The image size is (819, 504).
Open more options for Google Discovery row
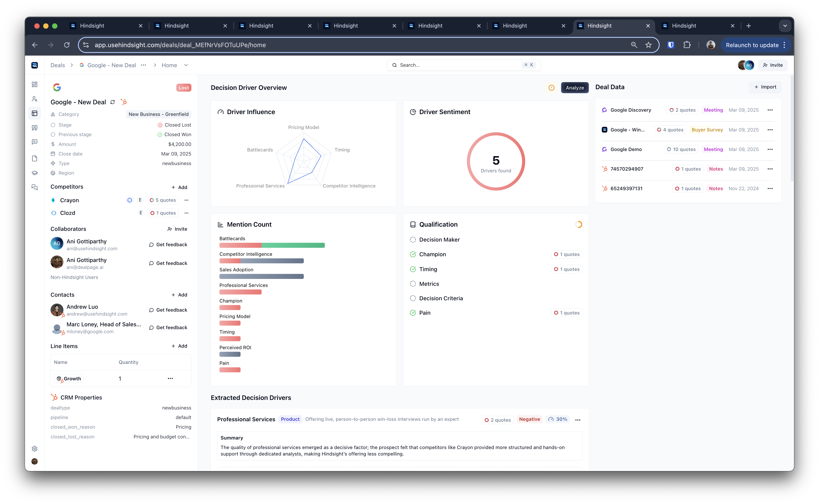(x=770, y=110)
